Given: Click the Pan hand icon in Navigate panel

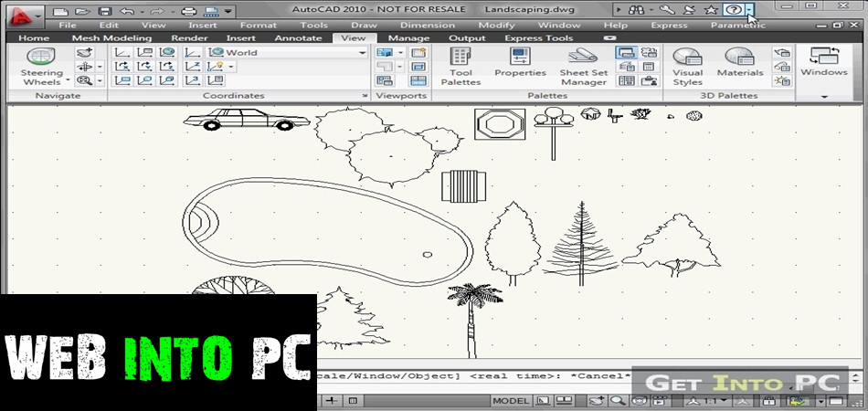Looking at the screenshot, I should click(85, 53).
